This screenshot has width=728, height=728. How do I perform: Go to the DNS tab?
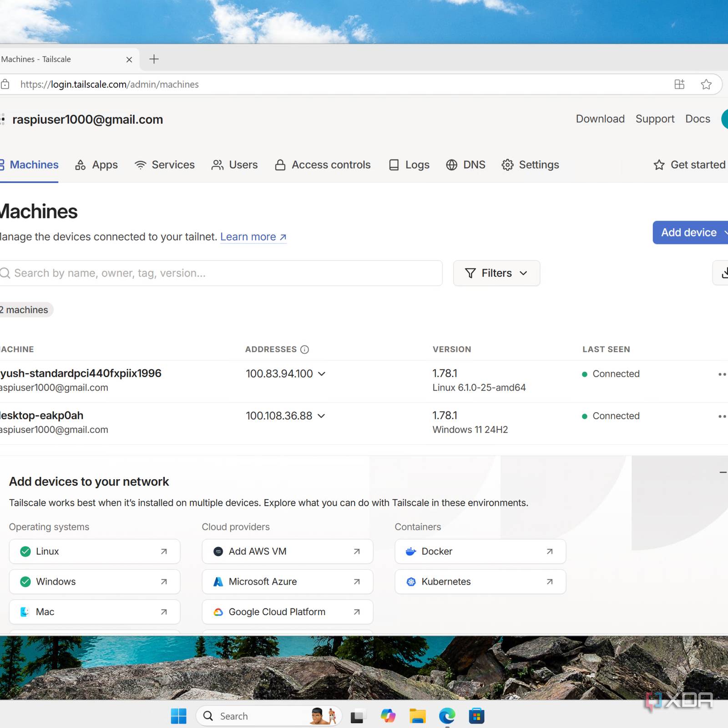coord(466,165)
